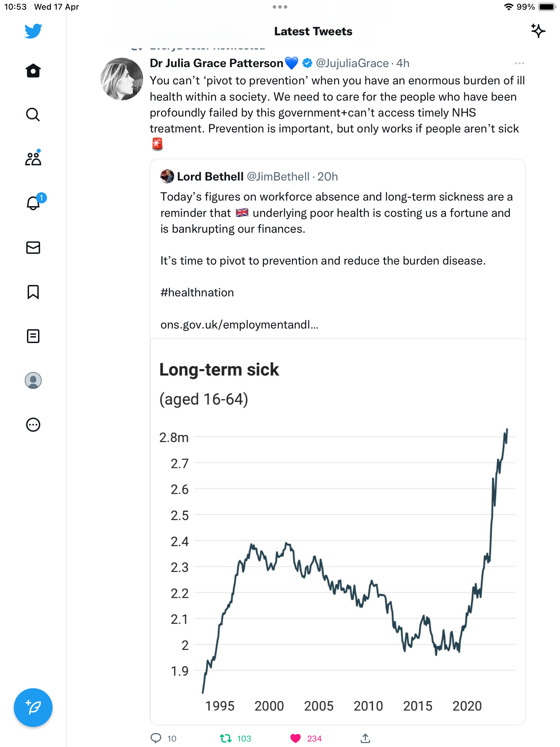This screenshot has width=560, height=747.
Task: Open the Lists icon in sidebar
Action: pyautogui.click(x=33, y=336)
